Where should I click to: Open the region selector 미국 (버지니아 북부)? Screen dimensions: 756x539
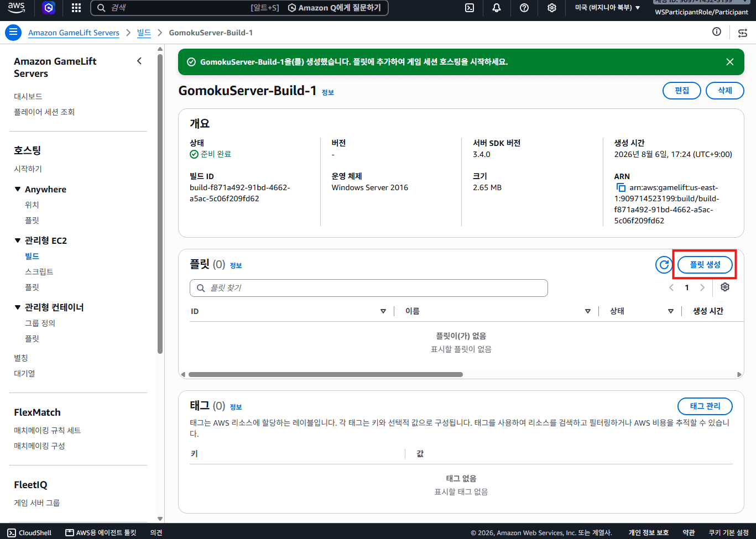click(607, 8)
